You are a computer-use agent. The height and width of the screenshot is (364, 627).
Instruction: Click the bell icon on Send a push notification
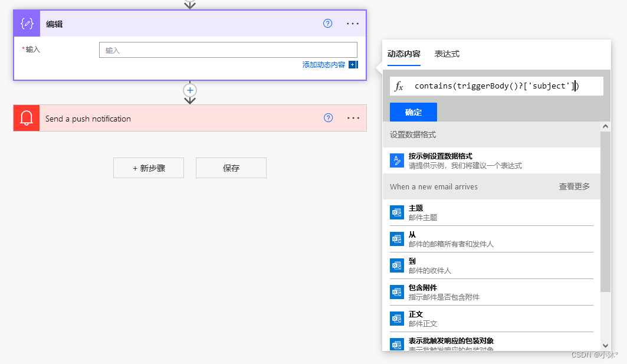(x=26, y=118)
